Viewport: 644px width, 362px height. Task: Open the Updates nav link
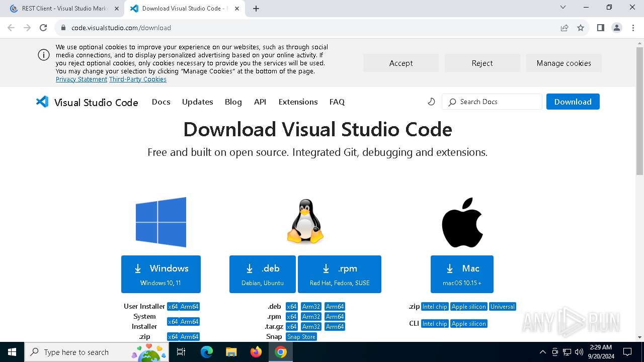[x=198, y=102]
